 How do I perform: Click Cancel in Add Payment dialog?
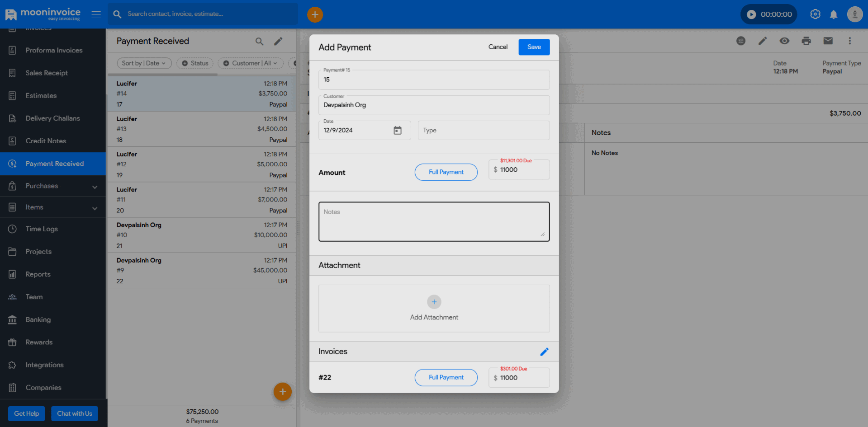coord(498,47)
